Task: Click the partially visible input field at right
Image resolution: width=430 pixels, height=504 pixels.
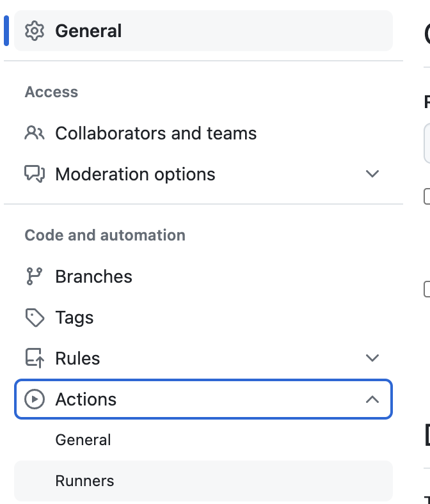Action: (427, 143)
